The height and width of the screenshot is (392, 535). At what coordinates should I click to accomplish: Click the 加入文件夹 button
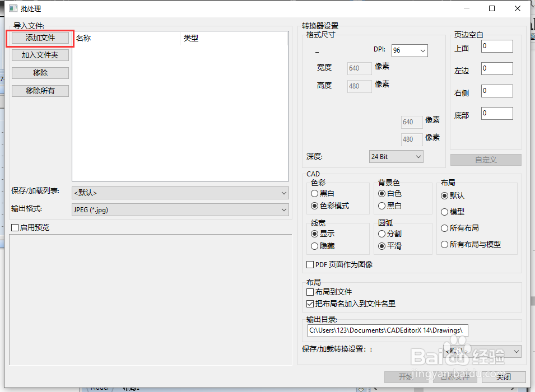click(40, 55)
